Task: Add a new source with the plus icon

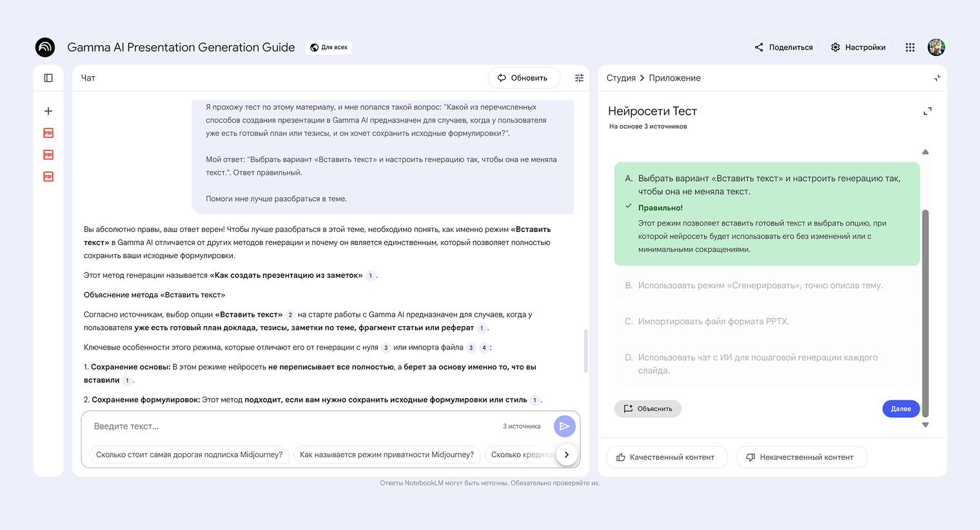Action: (x=48, y=111)
